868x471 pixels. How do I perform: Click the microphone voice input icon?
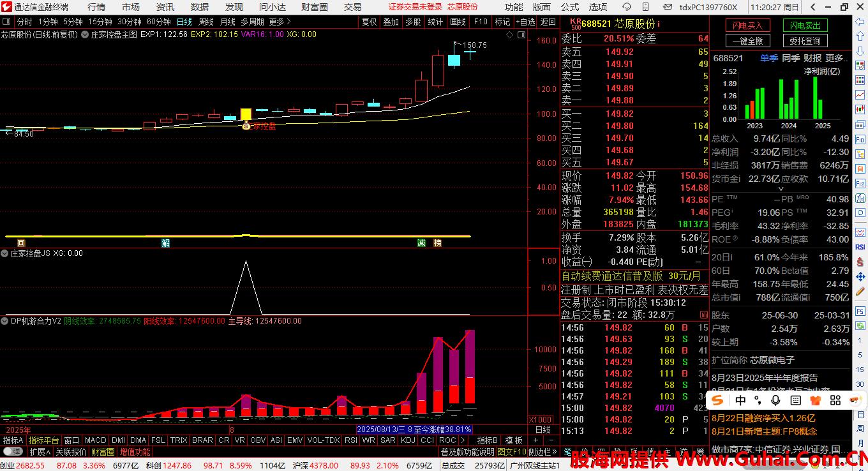pyautogui.click(x=775, y=400)
